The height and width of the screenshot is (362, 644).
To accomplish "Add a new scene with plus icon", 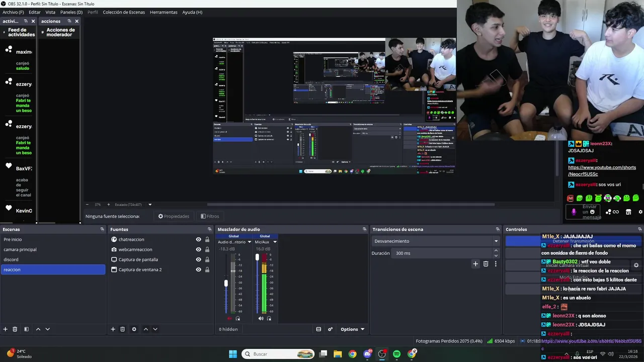I will pos(6,329).
